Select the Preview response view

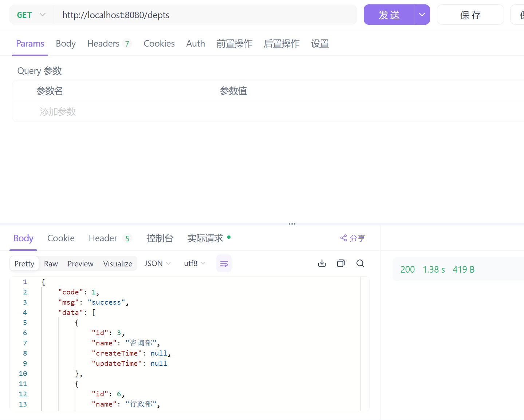pyautogui.click(x=80, y=264)
